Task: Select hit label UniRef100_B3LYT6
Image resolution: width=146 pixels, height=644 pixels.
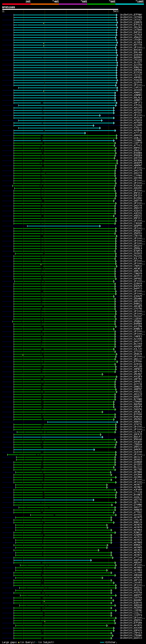Action: coord(131,259)
